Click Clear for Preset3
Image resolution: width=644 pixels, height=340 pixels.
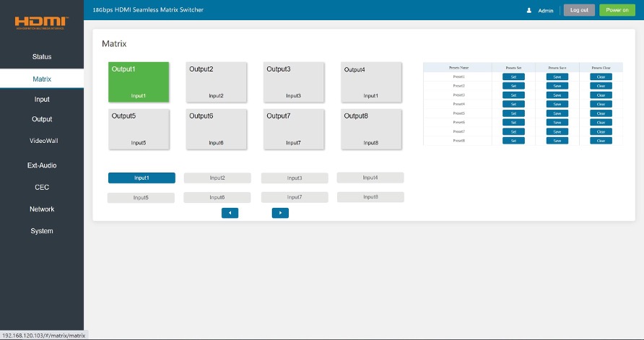click(x=601, y=95)
